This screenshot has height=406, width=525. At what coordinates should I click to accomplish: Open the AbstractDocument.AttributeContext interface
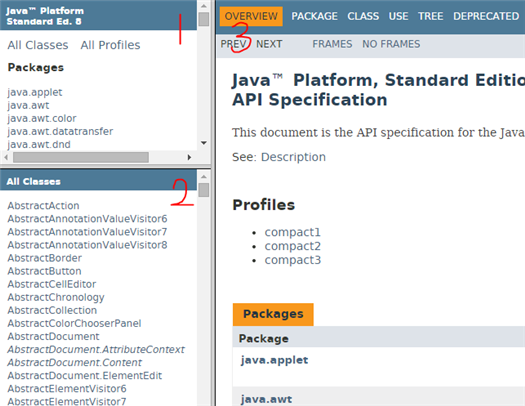[x=96, y=349]
